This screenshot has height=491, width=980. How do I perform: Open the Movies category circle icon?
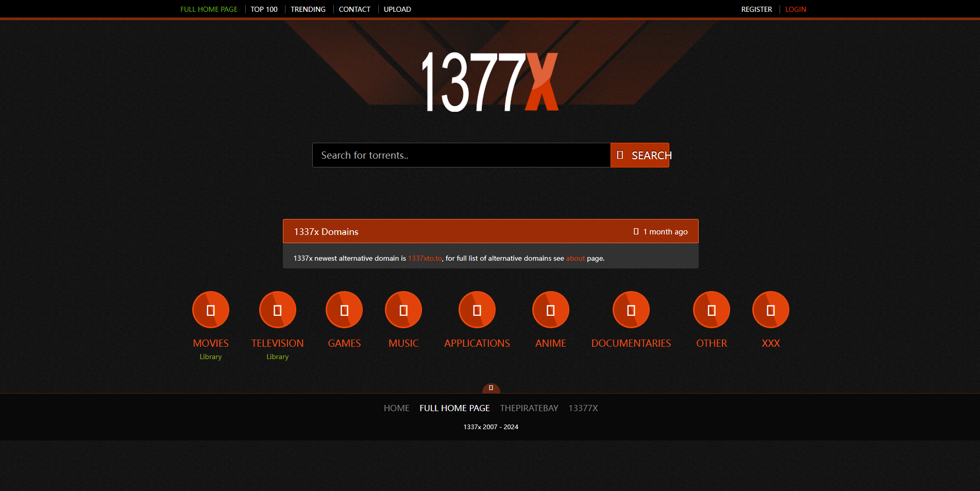211,310
